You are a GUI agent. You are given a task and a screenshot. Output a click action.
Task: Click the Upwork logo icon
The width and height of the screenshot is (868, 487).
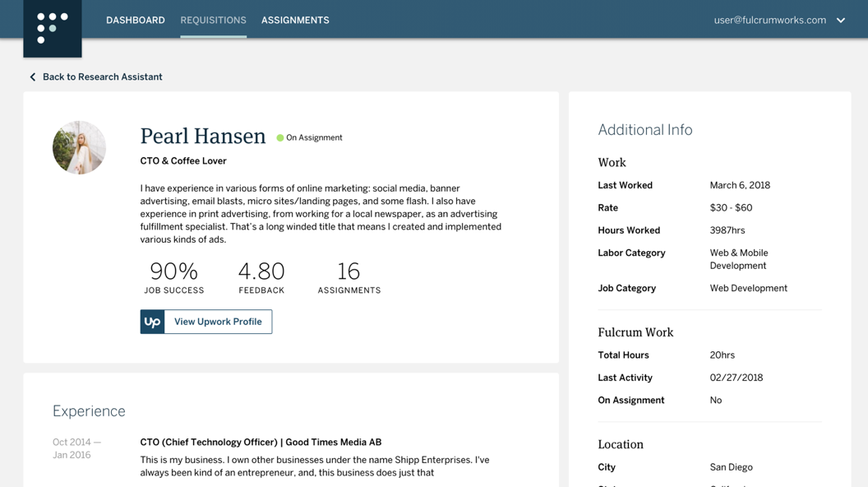[x=153, y=322]
